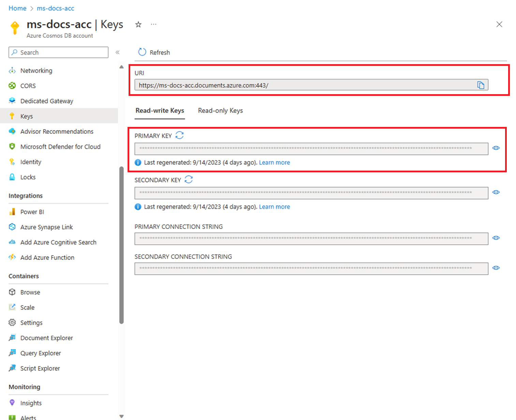
Task: Go to Home breadcrumb
Action: point(17,8)
